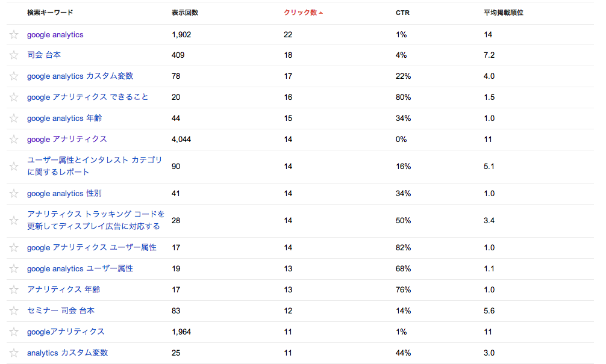Star the "google analytics カスタム変数" row

14,76
